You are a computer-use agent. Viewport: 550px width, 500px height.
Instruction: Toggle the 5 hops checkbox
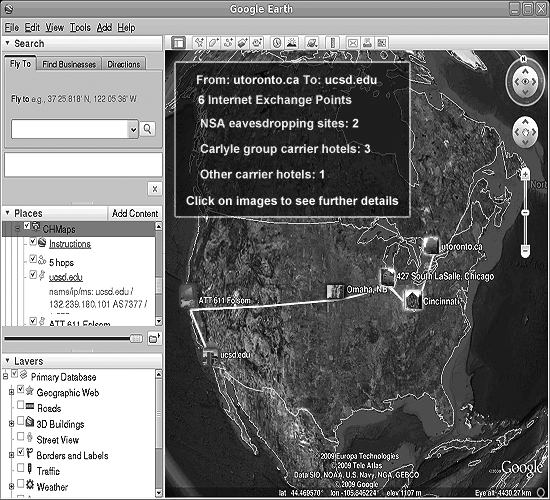[x=33, y=259]
